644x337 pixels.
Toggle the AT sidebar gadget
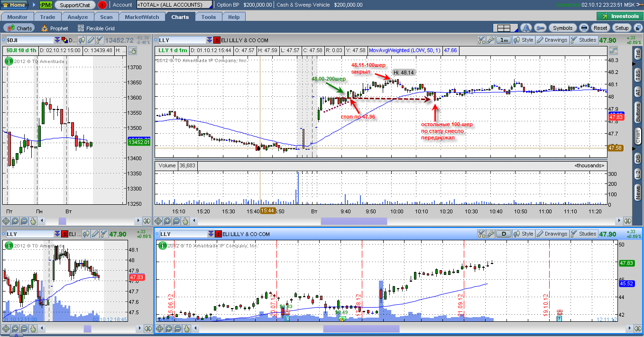(638, 92)
